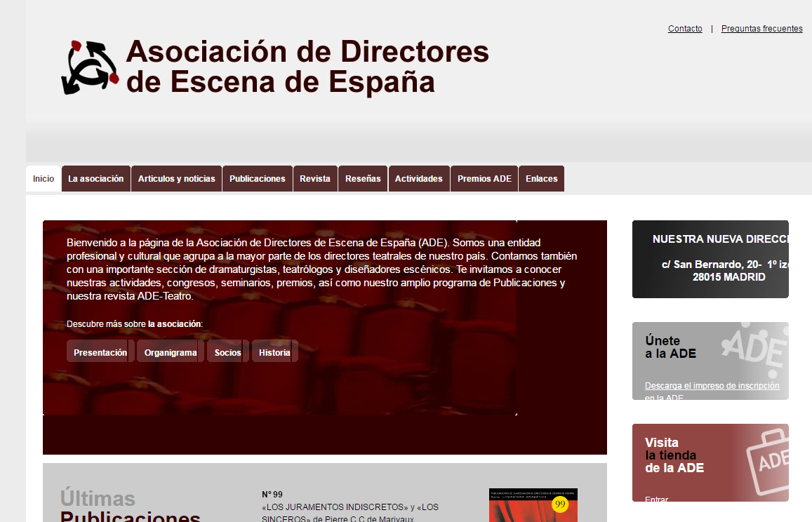Screen dimensions: 812x522
Task: Open Preguntas frecuentes link
Action: coord(761,29)
